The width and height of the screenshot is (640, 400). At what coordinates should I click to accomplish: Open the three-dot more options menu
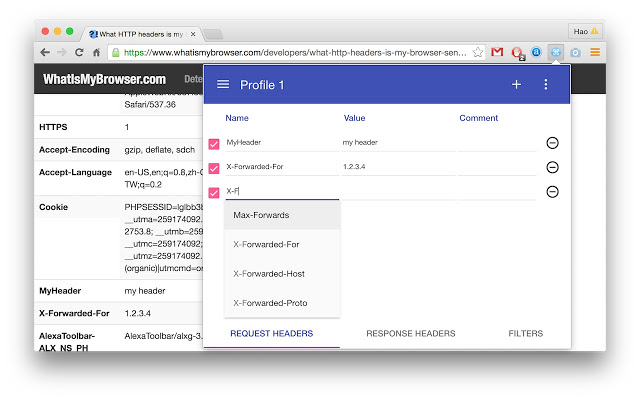tap(546, 84)
